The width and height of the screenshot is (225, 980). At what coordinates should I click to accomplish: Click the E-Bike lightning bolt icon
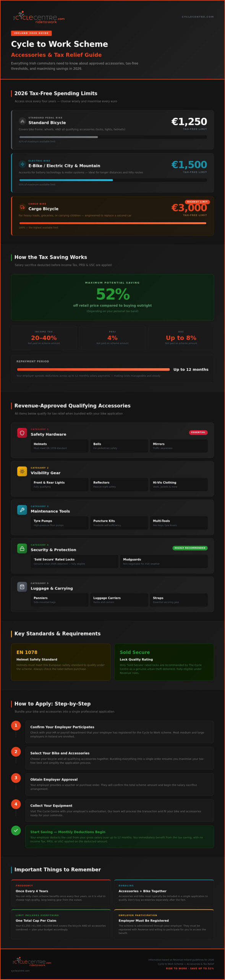[x=22, y=164]
